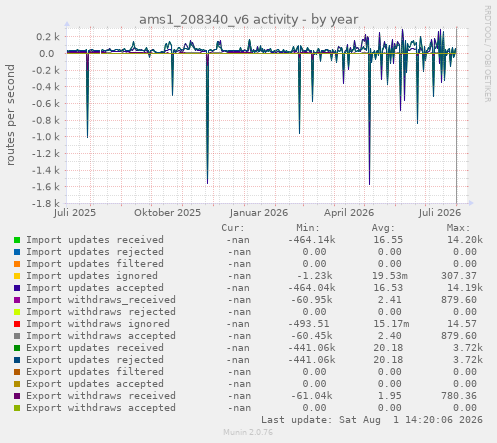Viewport: 497px width, 443px height.
Task: Click the dark purple Export withdraws received swatch
Action: pyautogui.click(x=17, y=396)
